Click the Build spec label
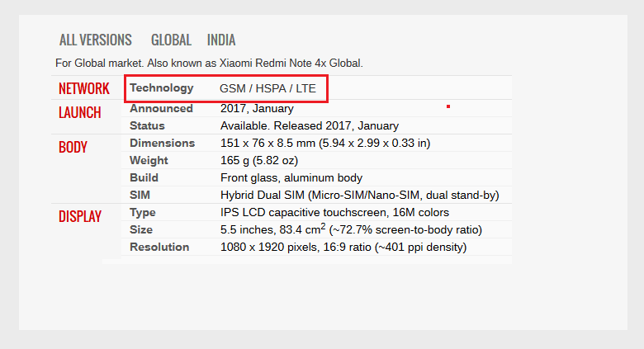Viewport: 644px width, 349px height. click(144, 177)
